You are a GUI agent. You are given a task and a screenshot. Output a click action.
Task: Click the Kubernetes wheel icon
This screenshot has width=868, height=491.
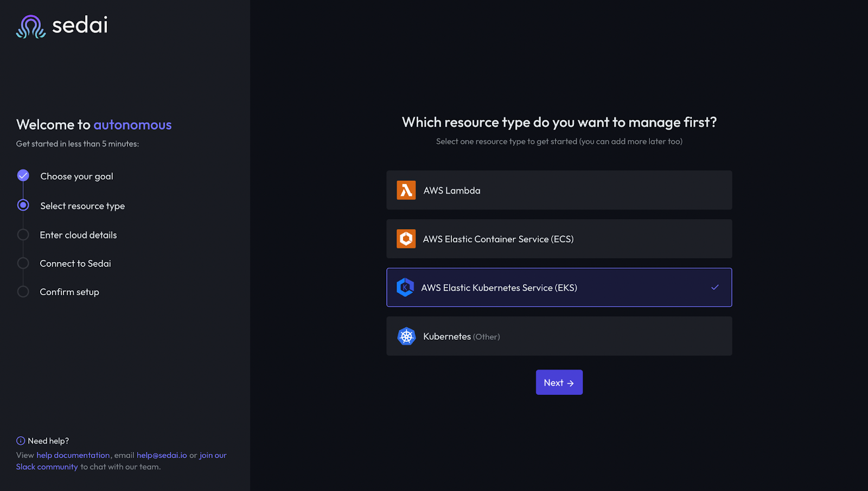(x=406, y=336)
